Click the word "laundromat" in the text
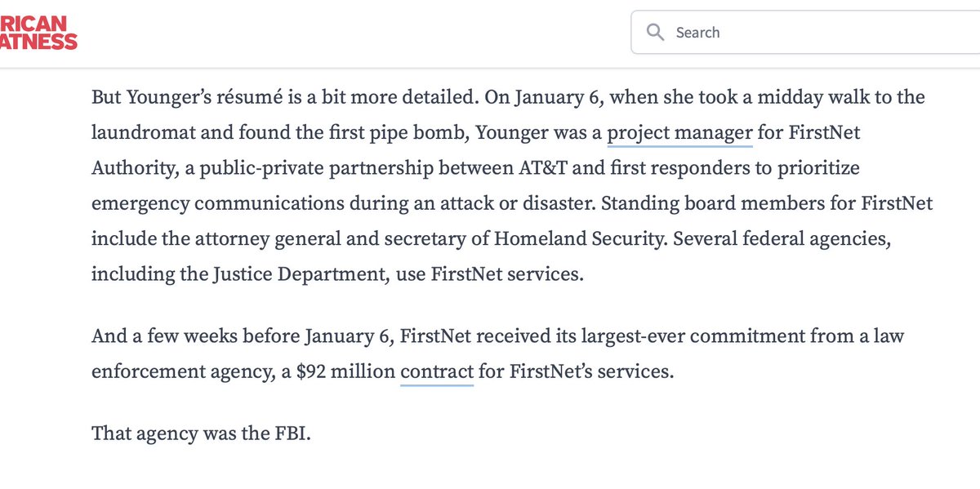This screenshot has width=980, height=489. click(136, 133)
